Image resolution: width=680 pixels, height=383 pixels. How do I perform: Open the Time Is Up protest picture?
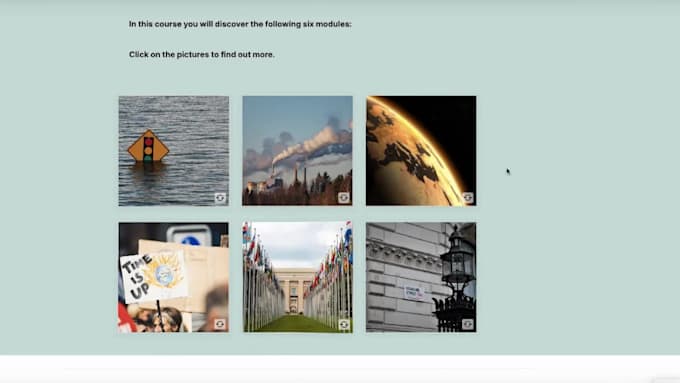173,278
